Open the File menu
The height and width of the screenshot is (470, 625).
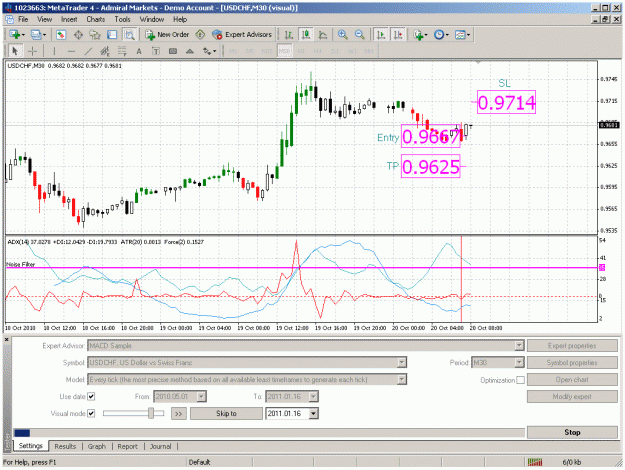point(23,19)
